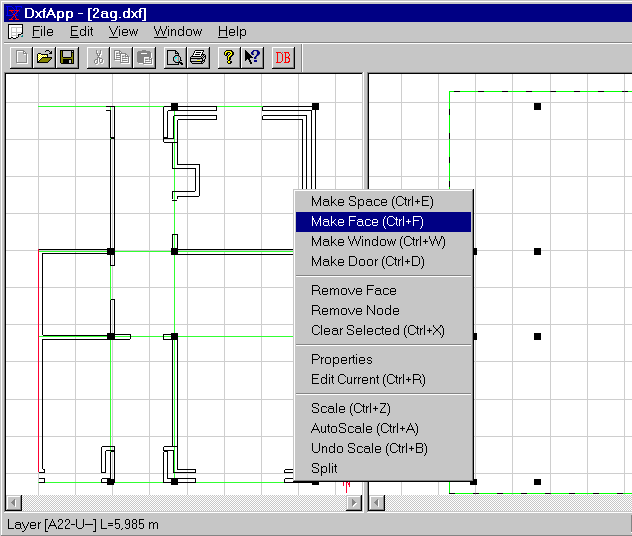
Task: Click right scroll arrow of left pane
Action: pos(354,503)
